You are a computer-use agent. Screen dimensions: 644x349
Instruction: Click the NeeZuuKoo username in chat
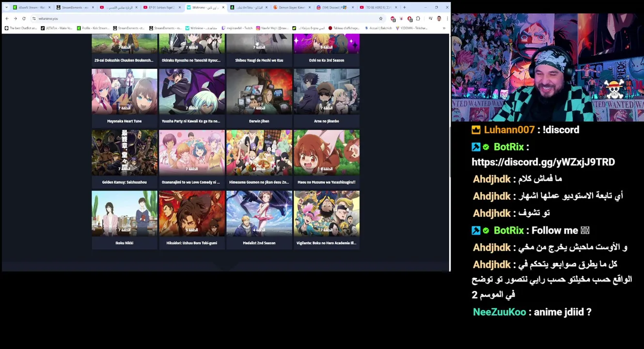(500, 312)
